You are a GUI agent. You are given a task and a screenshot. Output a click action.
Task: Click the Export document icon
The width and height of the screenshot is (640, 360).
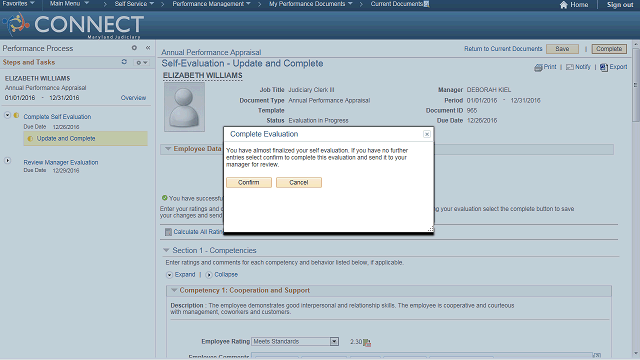click(604, 67)
